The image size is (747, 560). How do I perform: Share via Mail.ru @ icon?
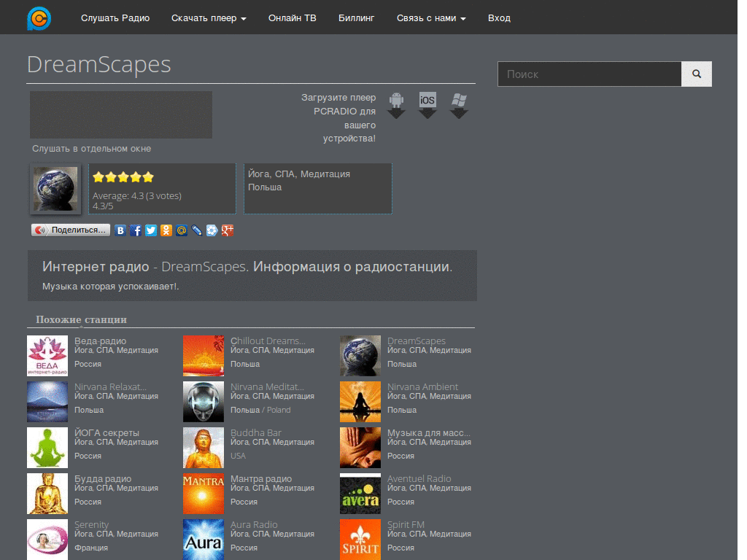tap(182, 230)
